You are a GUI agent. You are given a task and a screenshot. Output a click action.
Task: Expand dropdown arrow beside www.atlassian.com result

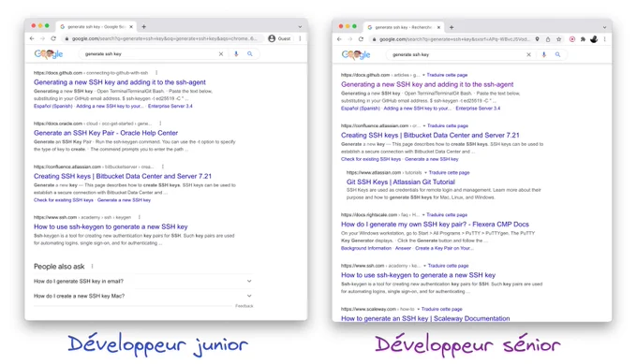coord(425,173)
